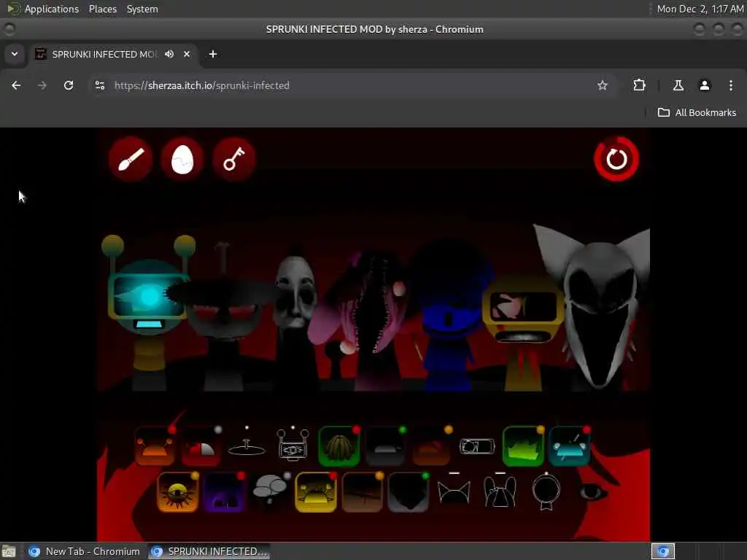Click the blue character on stage

tap(449, 316)
